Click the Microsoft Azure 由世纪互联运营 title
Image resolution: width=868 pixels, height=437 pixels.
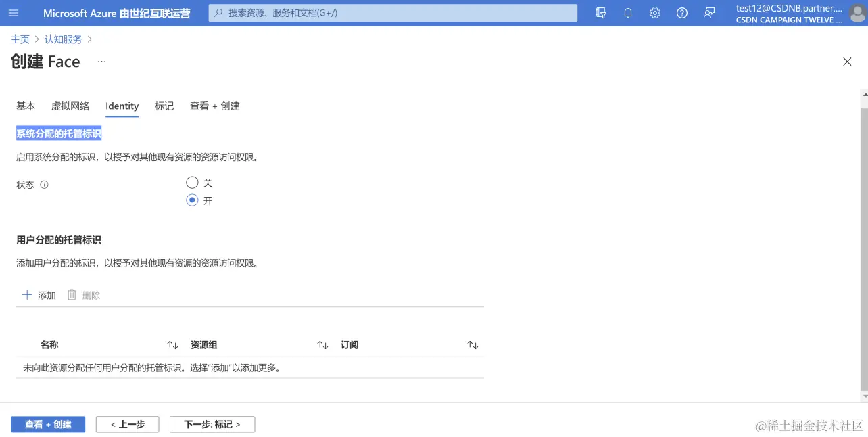pyautogui.click(x=116, y=13)
